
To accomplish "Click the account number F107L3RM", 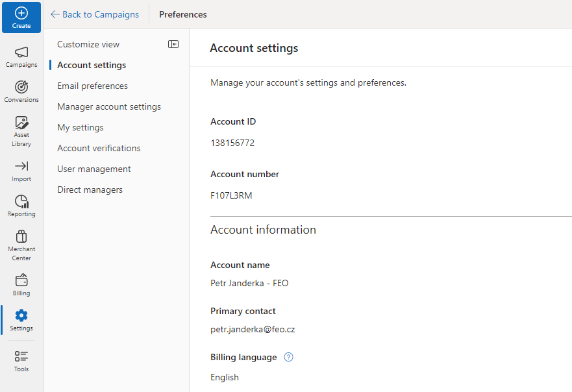I will pyautogui.click(x=231, y=195).
